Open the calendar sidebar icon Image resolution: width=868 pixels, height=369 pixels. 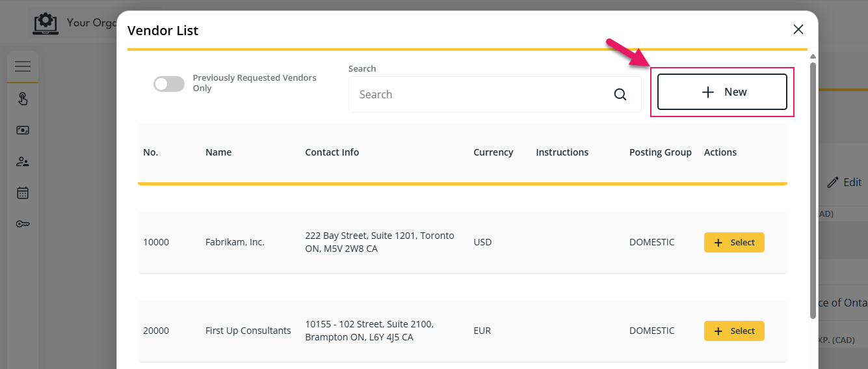point(23,193)
